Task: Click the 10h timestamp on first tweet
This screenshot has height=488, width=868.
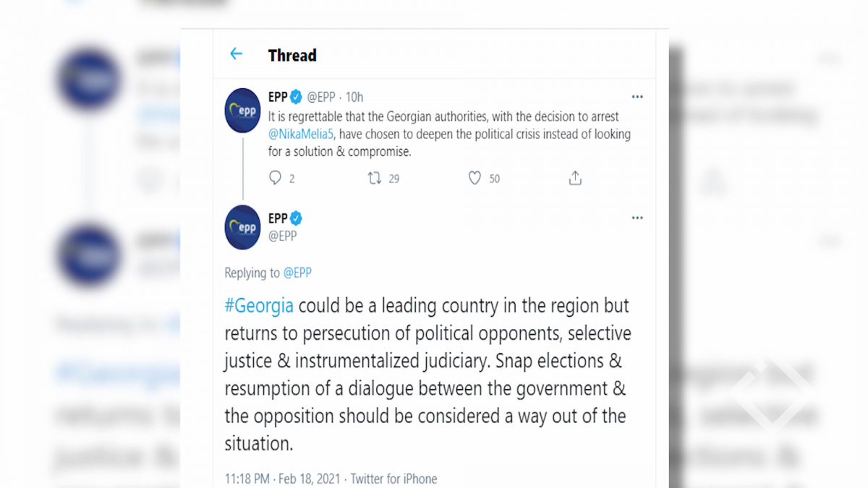Action: 354,97
